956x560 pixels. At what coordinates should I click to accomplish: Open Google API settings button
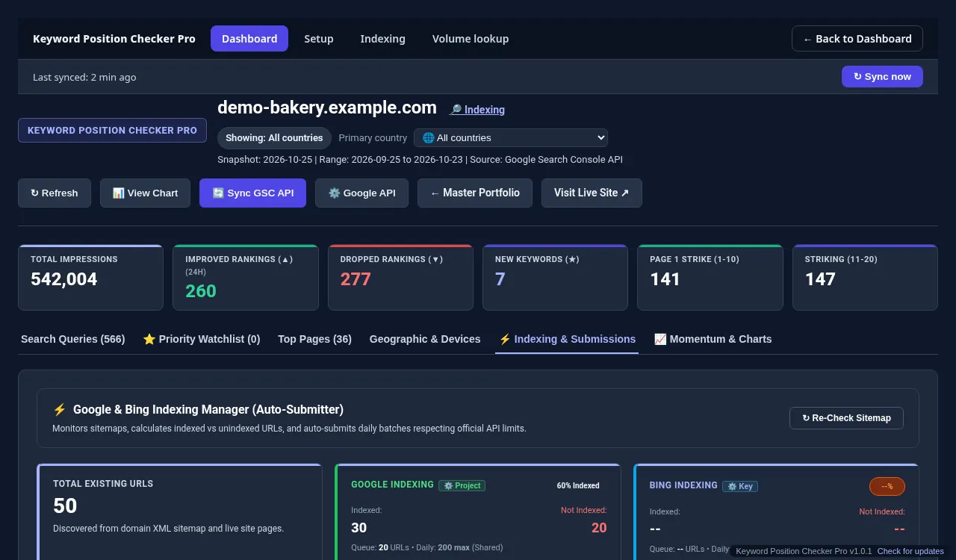tap(361, 193)
